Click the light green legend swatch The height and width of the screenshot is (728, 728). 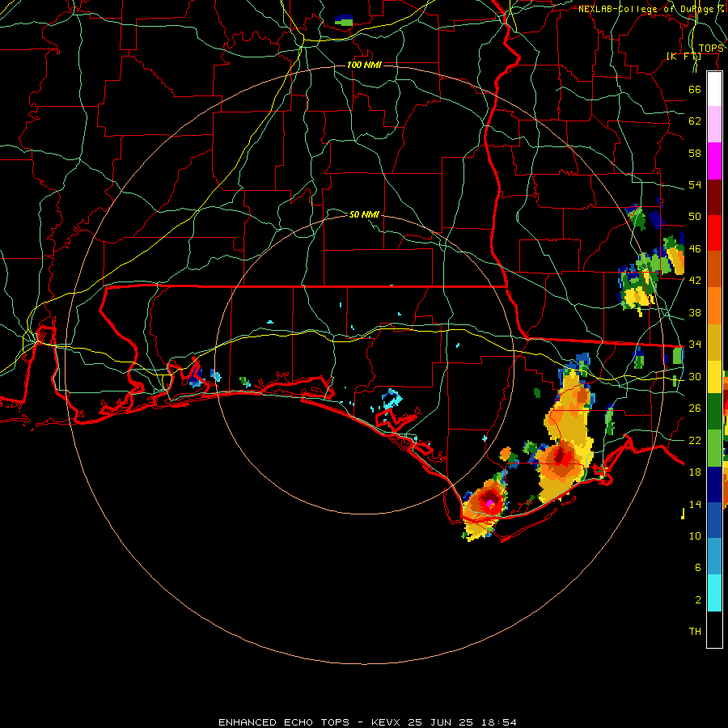coord(714,448)
